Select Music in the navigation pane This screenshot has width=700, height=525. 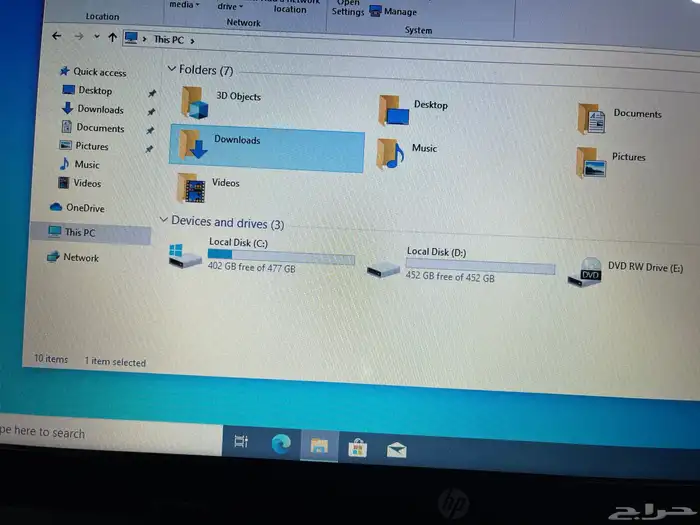click(87, 165)
